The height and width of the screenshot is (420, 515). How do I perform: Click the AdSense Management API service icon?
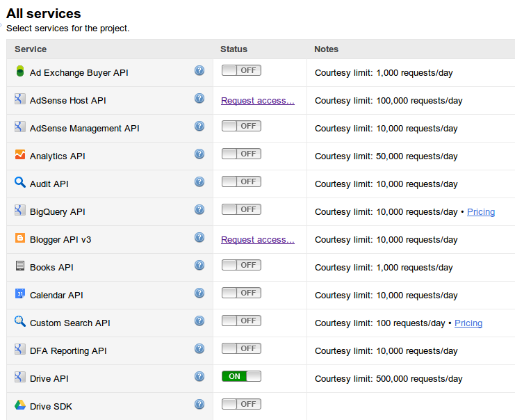coord(19,127)
